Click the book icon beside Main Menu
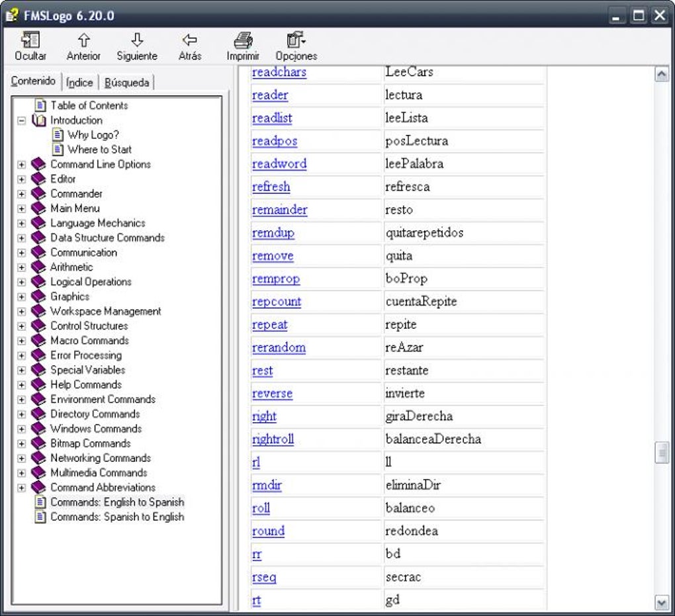 (x=39, y=208)
